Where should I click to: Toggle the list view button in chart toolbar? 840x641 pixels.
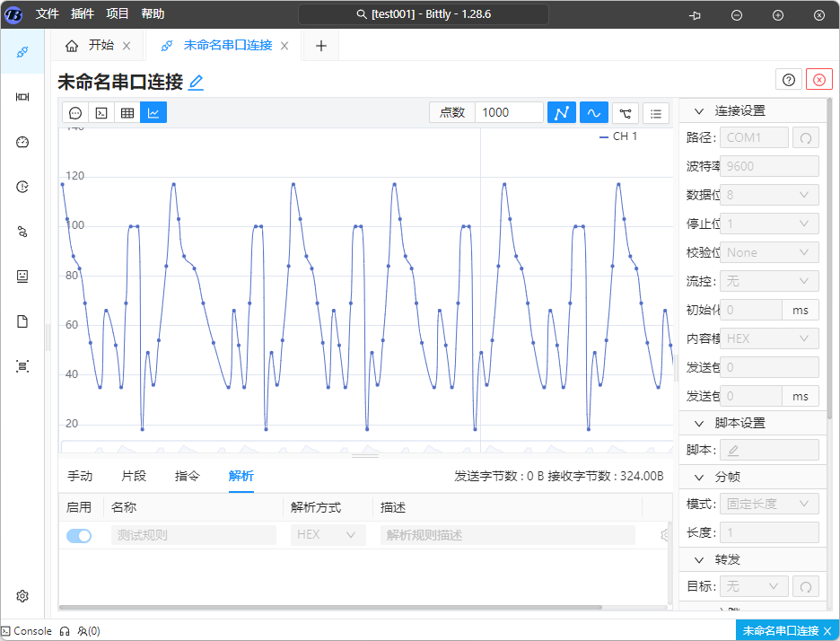[656, 113]
